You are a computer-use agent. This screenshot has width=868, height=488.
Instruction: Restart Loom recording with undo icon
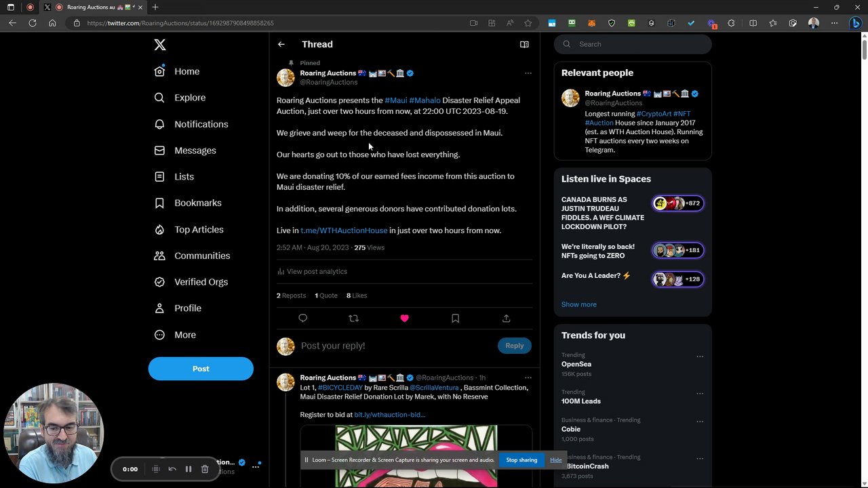pos(172,469)
